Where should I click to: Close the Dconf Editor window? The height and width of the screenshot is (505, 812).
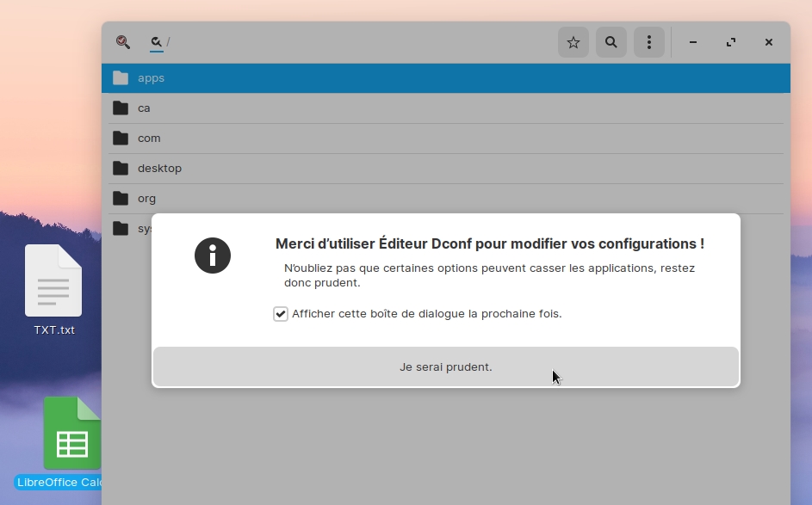pyautogui.click(x=769, y=42)
